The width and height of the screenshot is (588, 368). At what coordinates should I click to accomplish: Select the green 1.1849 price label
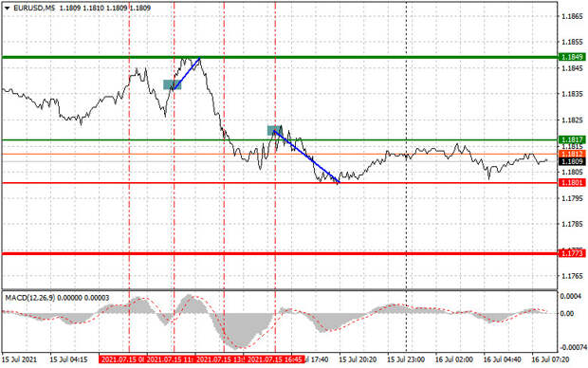[x=572, y=57]
